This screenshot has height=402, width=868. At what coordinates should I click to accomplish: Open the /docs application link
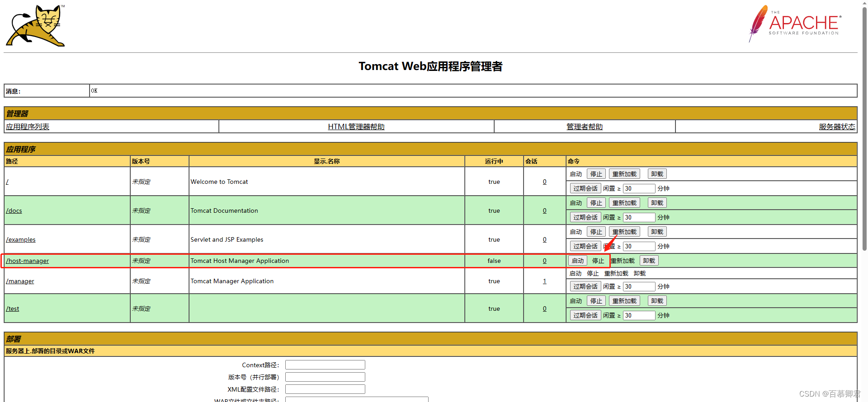14,210
